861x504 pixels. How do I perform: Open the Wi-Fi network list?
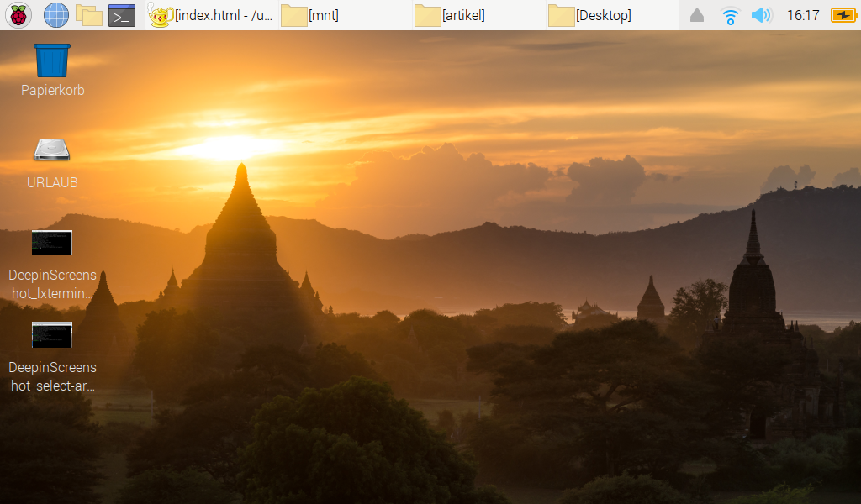pyautogui.click(x=730, y=15)
